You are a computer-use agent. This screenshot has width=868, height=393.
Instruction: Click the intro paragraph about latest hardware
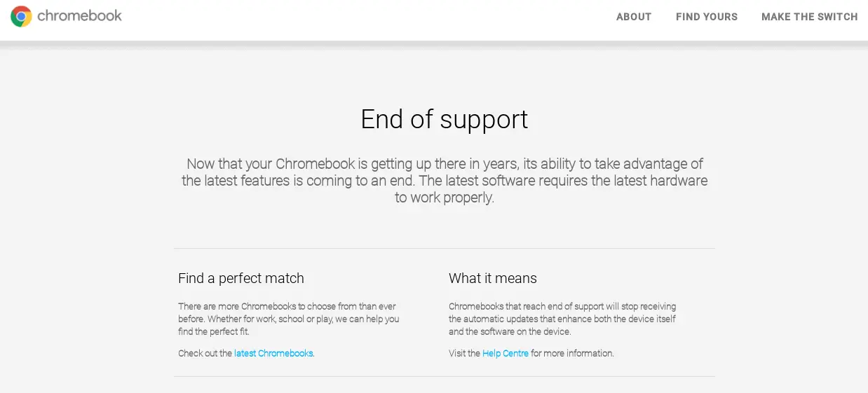coord(444,181)
